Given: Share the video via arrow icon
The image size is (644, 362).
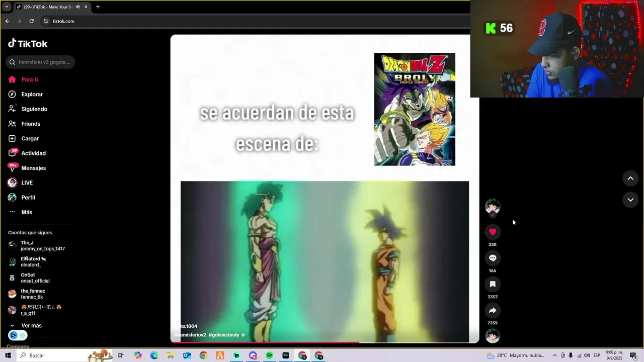Looking at the screenshot, I should 493,310.
